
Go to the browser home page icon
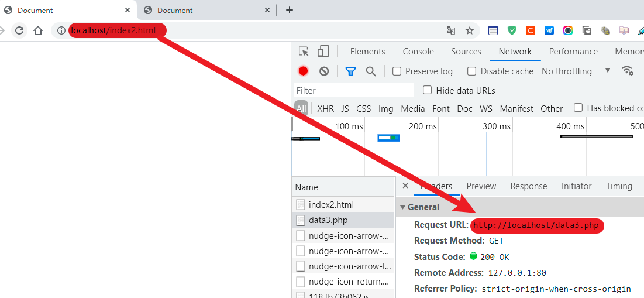(x=38, y=30)
